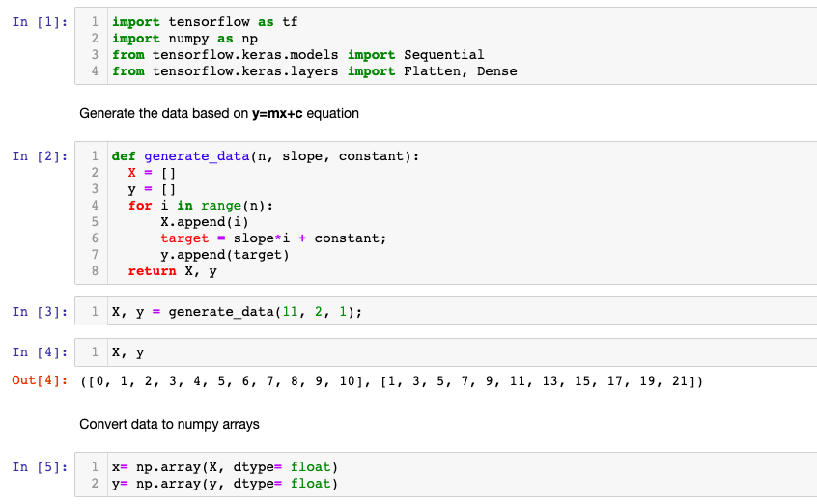817x504 pixels.
Task: Click the In [5] cell prompt
Action: [x=40, y=467]
